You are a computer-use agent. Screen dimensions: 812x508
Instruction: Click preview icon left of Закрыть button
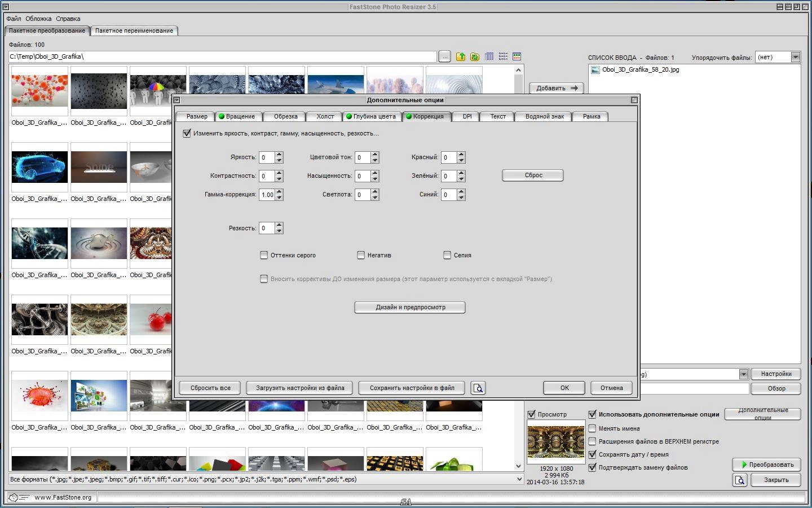740,480
